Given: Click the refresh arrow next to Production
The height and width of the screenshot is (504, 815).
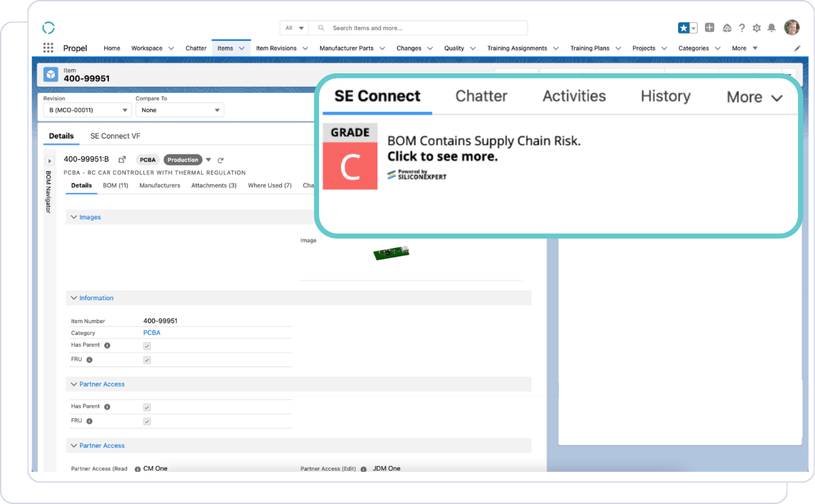Looking at the screenshot, I should click(221, 160).
